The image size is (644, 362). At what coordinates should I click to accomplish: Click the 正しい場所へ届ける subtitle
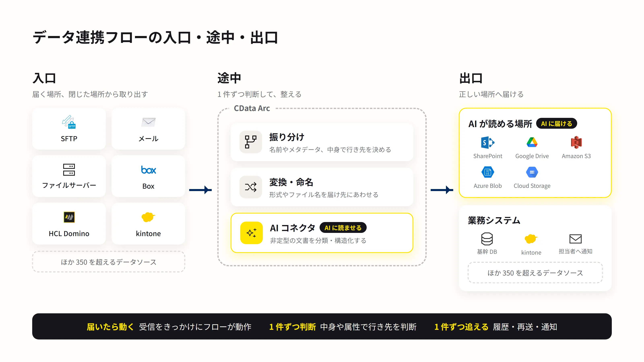tap(491, 94)
